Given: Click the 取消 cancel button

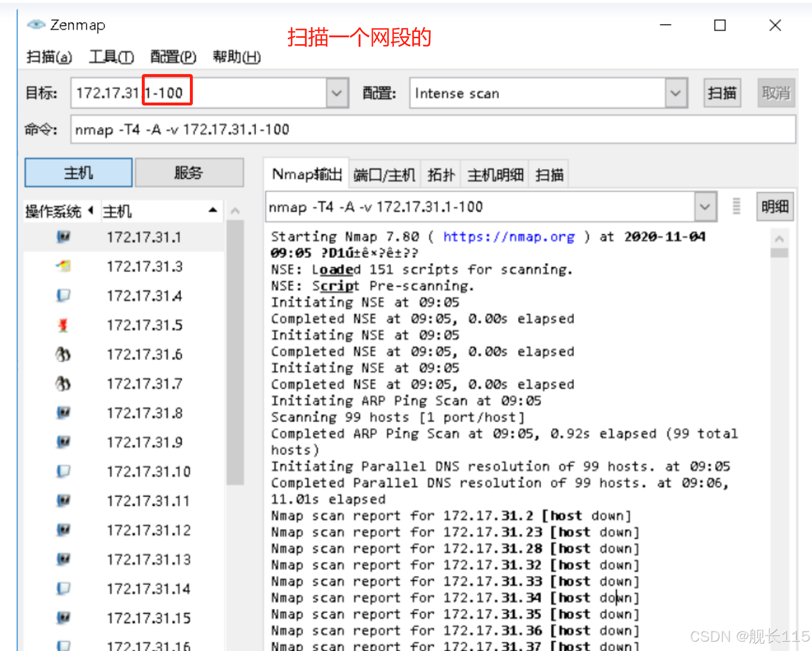Looking at the screenshot, I should pyautogui.click(x=776, y=93).
